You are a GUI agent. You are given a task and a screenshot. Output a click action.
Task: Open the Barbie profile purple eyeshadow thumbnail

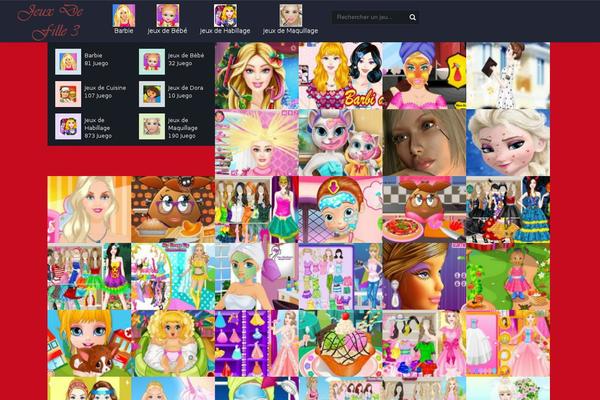pos(424,277)
